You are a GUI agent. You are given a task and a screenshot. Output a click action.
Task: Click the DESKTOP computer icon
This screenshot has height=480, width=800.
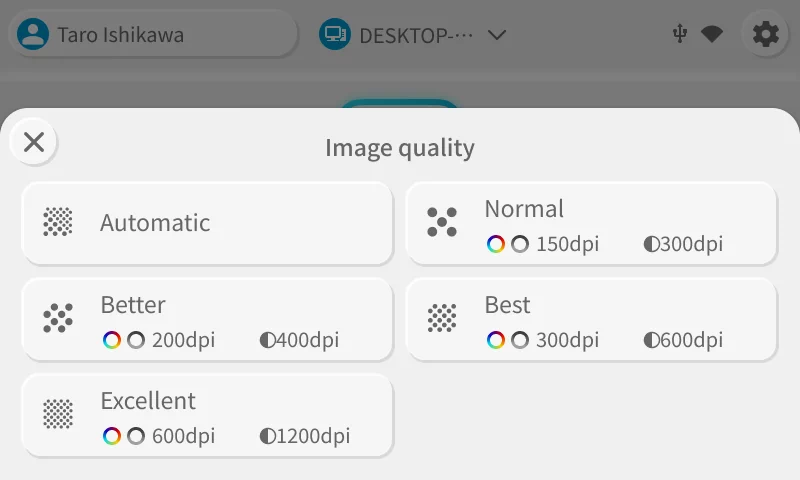tap(335, 35)
